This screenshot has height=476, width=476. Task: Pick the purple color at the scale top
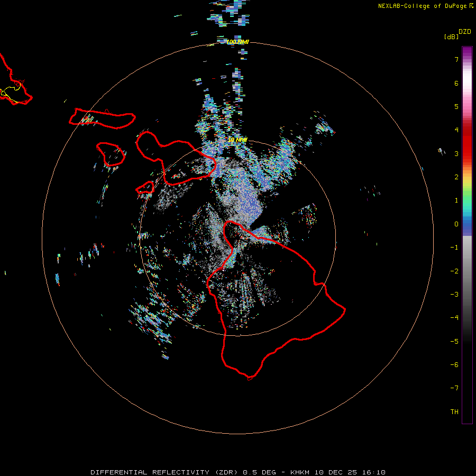tap(467, 50)
